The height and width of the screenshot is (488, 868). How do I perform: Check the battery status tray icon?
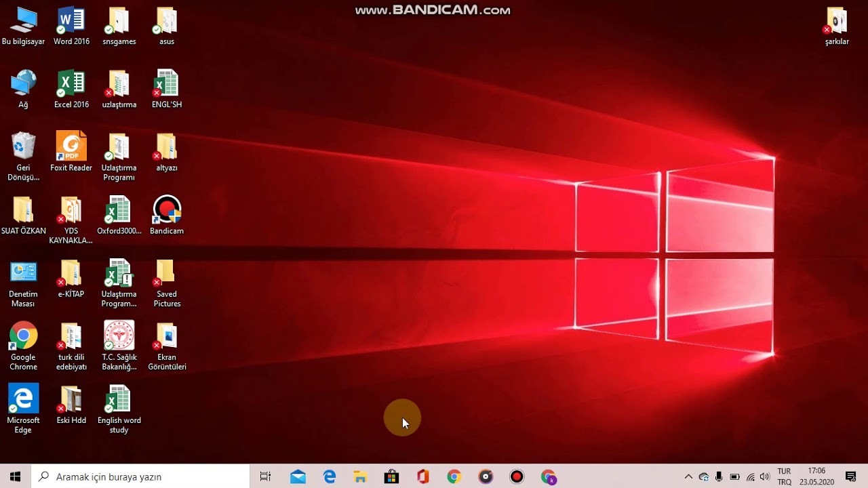point(734,476)
